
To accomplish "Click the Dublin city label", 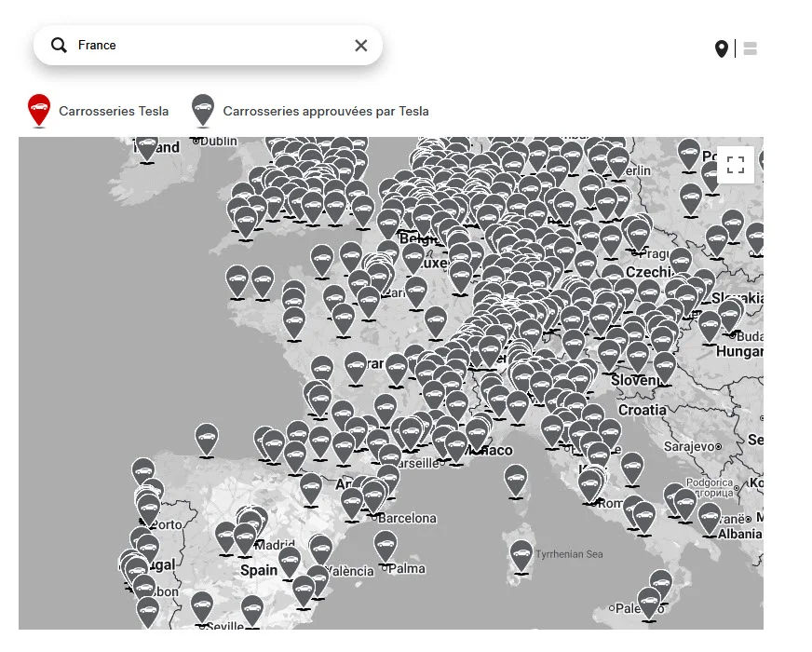I will 218,142.
